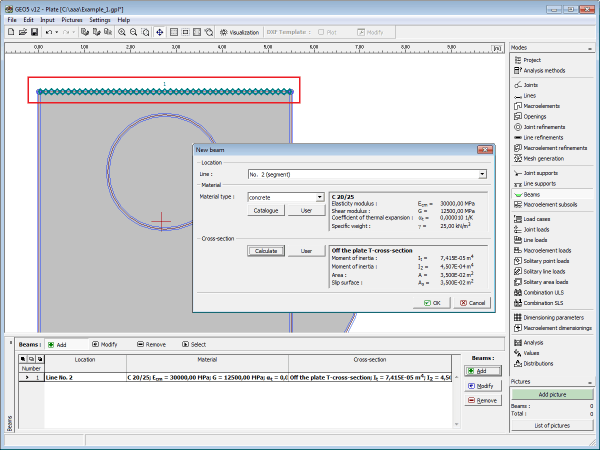Collapse the Modes panel header arrow
The height and width of the screenshot is (450, 600).
tap(592, 48)
